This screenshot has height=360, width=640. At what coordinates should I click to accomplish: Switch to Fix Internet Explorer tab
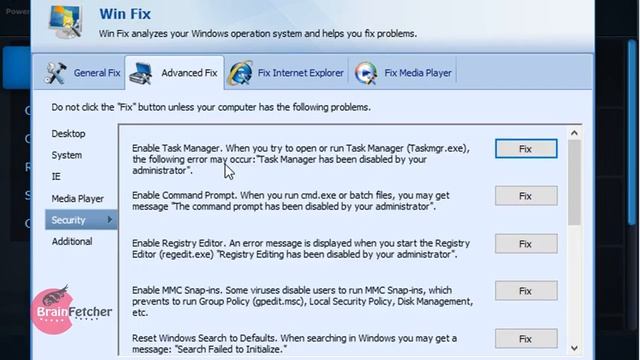[286, 73]
